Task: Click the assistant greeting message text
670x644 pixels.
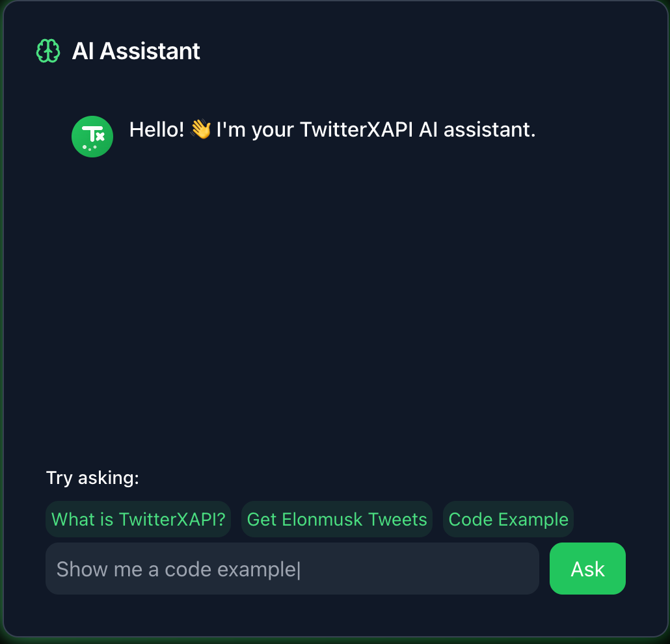Action: 332,129
